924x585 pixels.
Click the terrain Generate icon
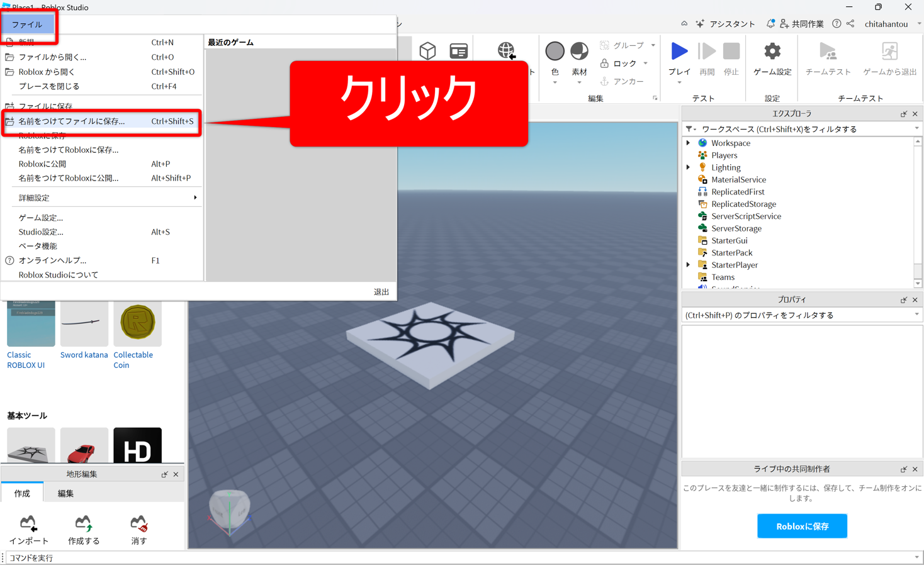(83, 523)
